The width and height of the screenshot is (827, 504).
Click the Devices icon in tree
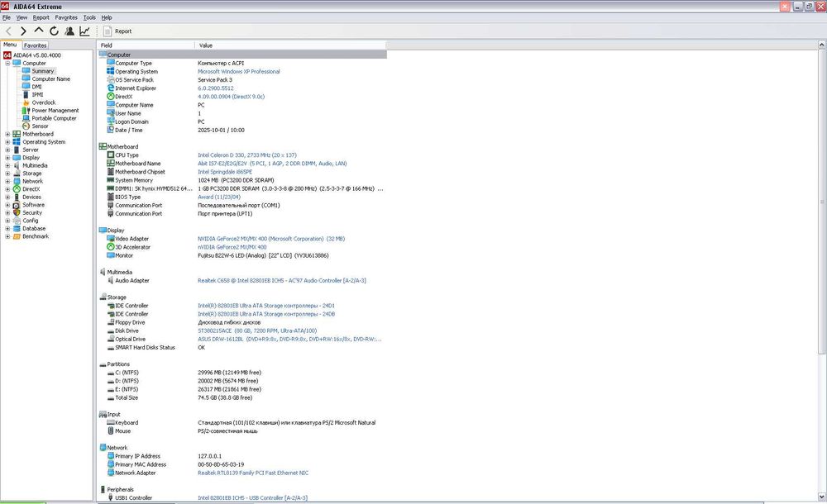[17, 197]
